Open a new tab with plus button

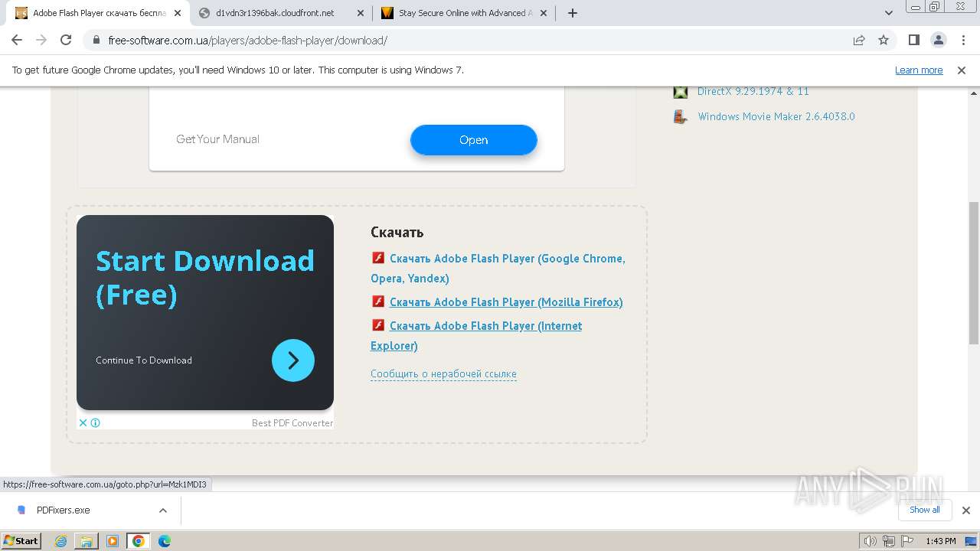pos(573,13)
